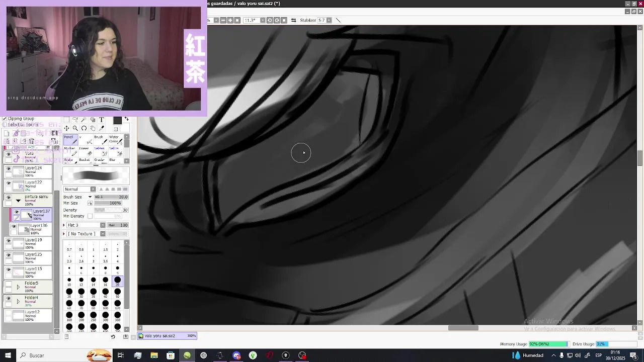644x362 pixels.
Task: Hide Layer119 via eye icon
Action: [8, 241]
